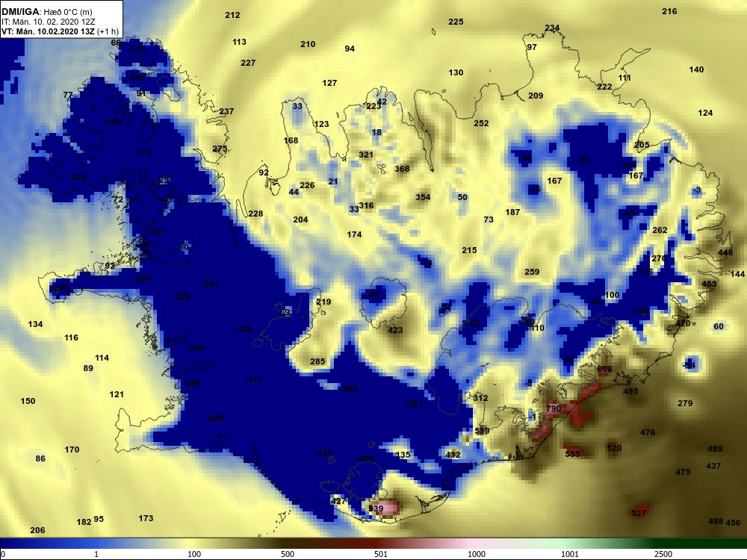747x560 pixels.
Task: Click the map value 312
Action: coord(480,398)
